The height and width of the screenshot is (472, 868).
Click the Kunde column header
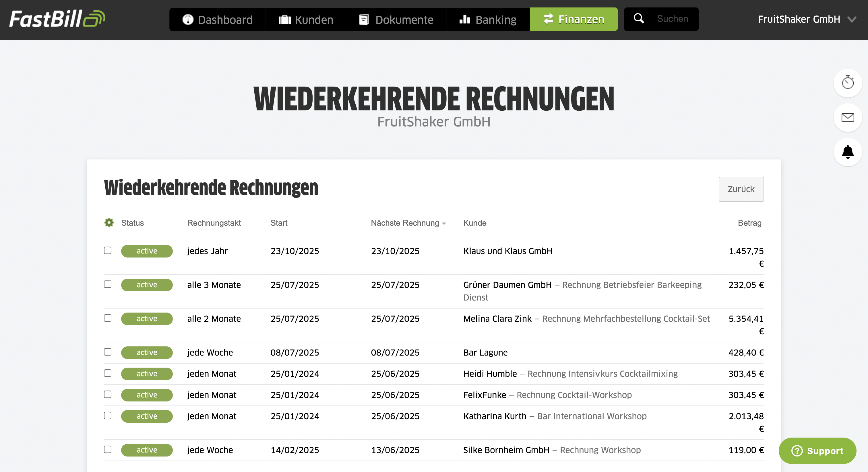(475, 223)
